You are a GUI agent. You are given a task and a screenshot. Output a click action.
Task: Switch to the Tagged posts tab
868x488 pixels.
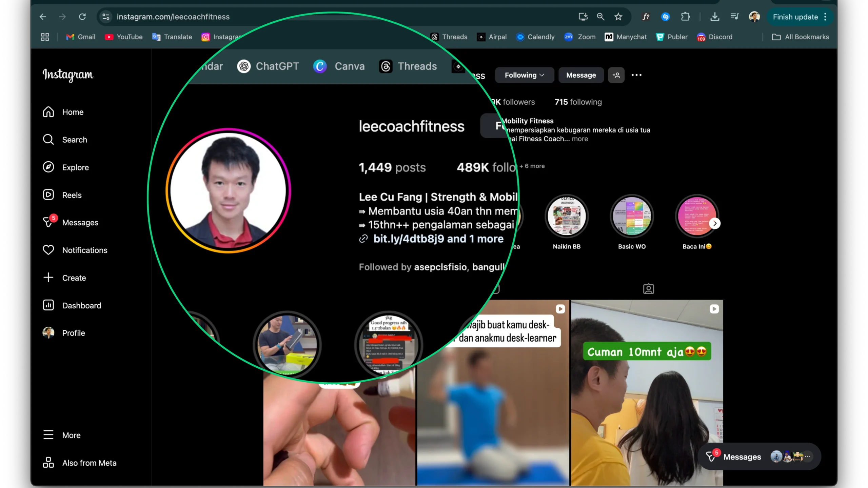point(648,289)
